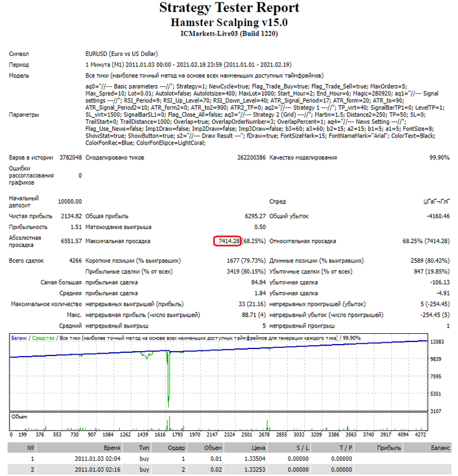Click the "Относительная просадка" label
This screenshot has height=476, width=458.
pos(303,241)
